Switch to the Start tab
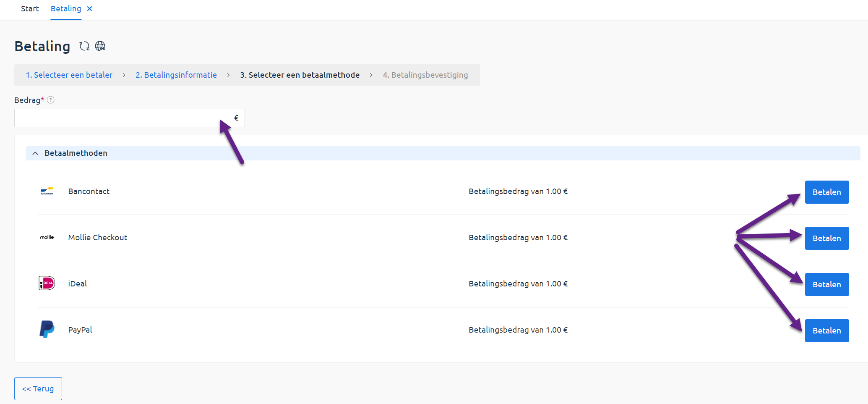This screenshot has width=868, height=404. (29, 8)
